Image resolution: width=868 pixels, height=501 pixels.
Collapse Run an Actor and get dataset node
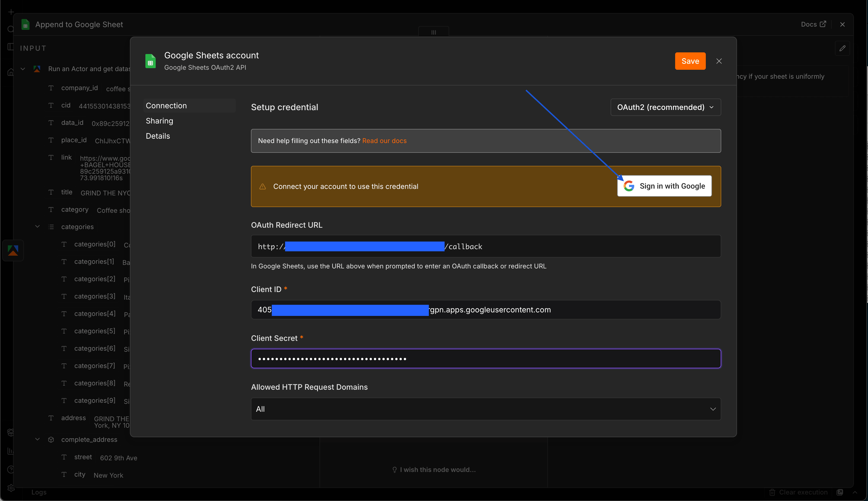click(23, 69)
